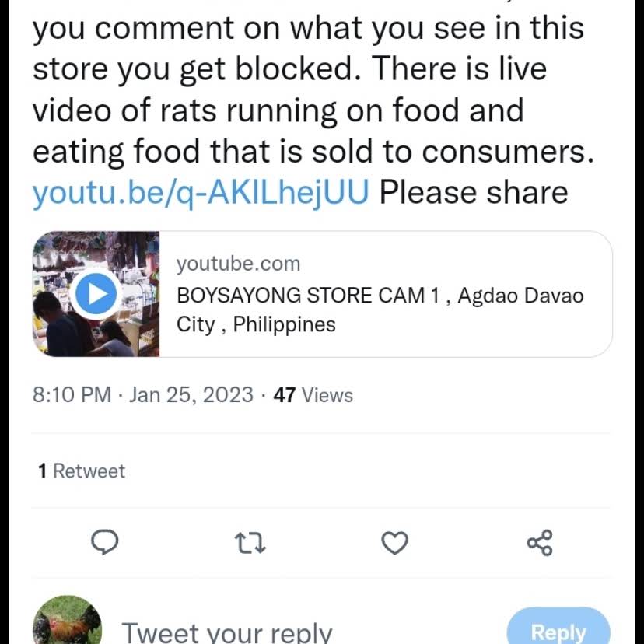644x644 pixels.
Task: Tap the rooster profile avatar
Action: (x=67, y=622)
